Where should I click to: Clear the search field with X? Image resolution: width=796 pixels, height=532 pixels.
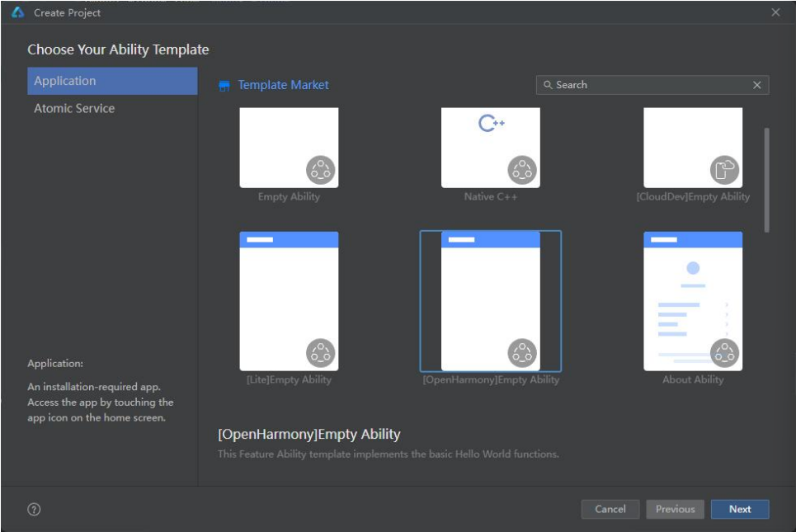pos(757,85)
